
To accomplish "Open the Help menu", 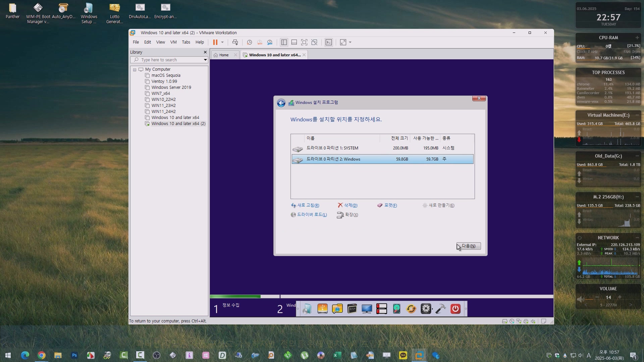I will pyautogui.click(x=200, y=42).
